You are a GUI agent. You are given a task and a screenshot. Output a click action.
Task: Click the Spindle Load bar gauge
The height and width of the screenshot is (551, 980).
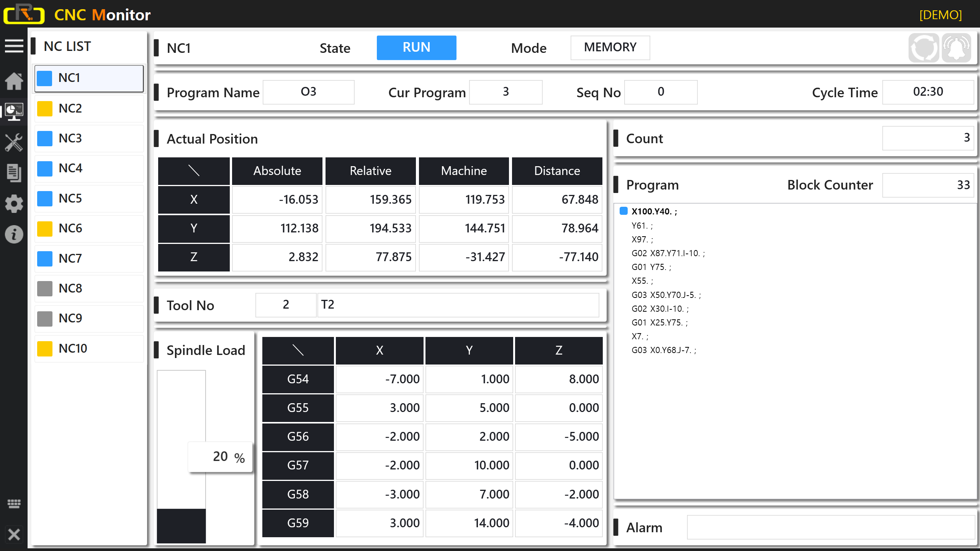pyautogui.click(x=182, y=456)
